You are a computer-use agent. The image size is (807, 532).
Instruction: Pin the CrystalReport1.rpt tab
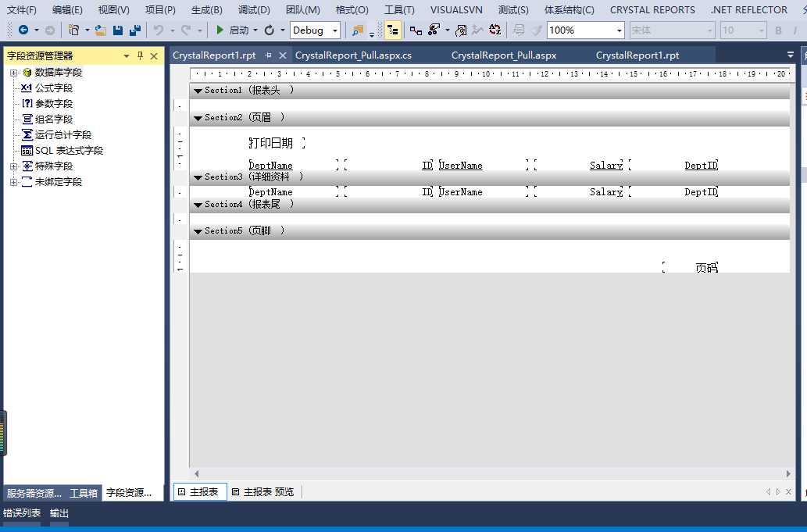click(269, 55)
